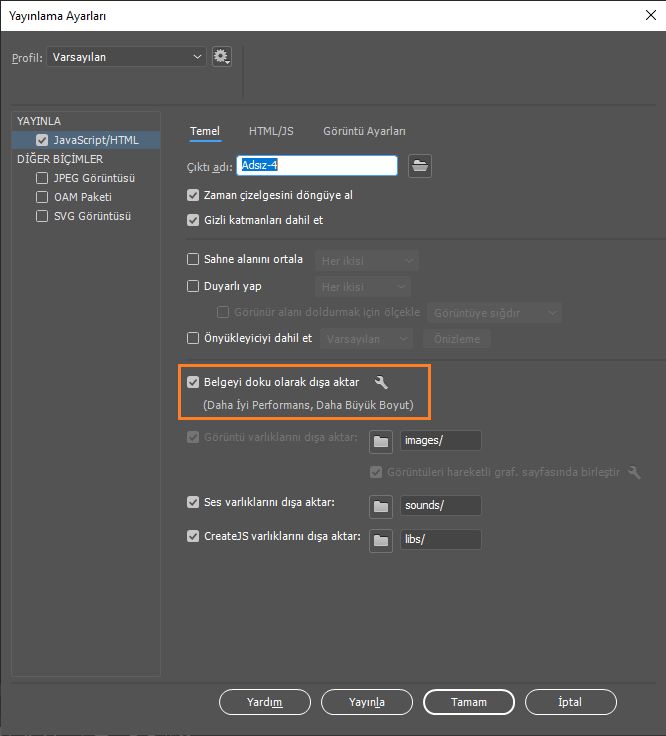Open profile options gear icon
666x736 pixels.
[221, 57]
